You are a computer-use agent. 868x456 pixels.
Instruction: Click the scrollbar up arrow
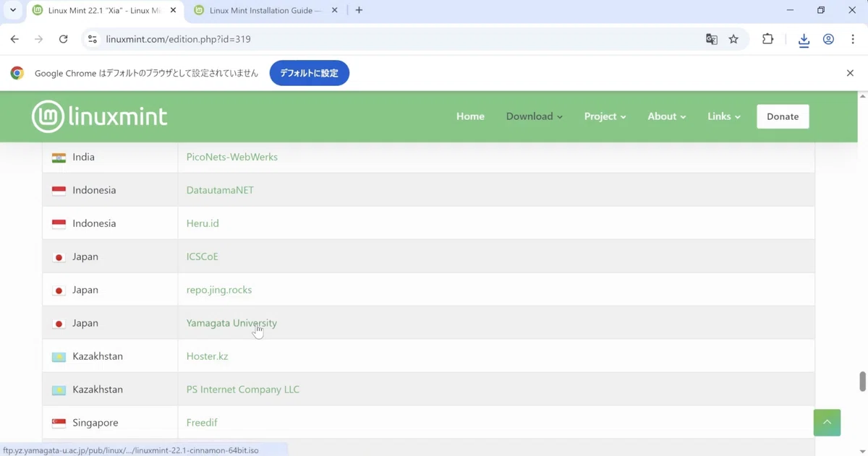(x=862, y=96)
